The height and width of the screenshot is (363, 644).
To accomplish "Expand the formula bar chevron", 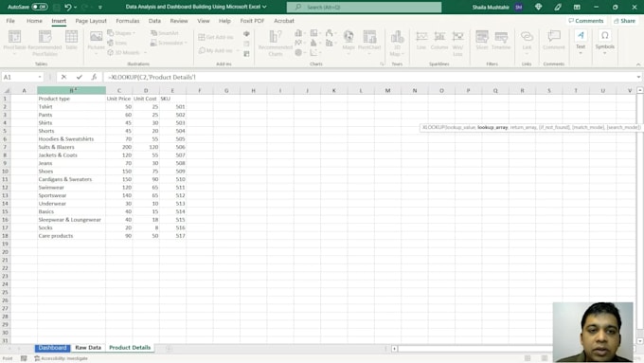I will pos(638,77).
